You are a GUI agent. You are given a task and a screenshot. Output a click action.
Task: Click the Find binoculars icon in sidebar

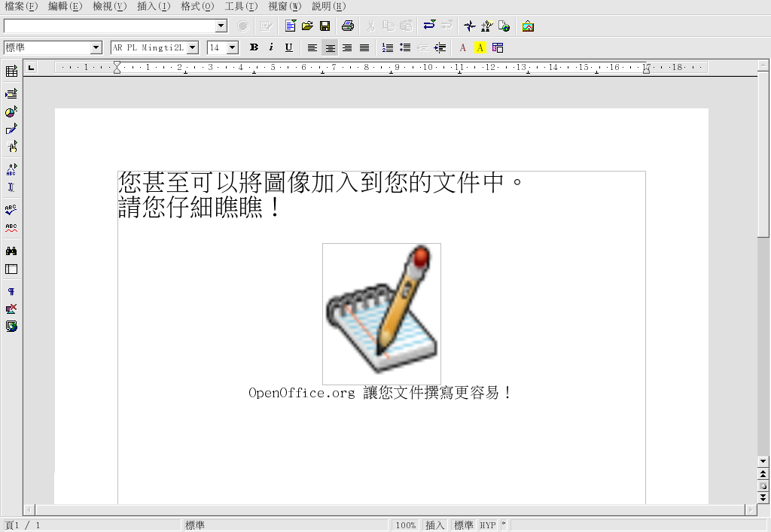pos(11,251)
